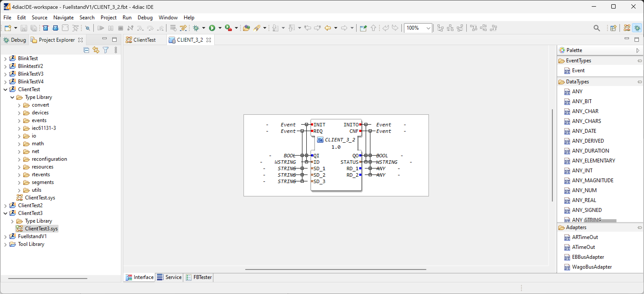Collapse the ClientTest Type Library folder

point(12,97)
